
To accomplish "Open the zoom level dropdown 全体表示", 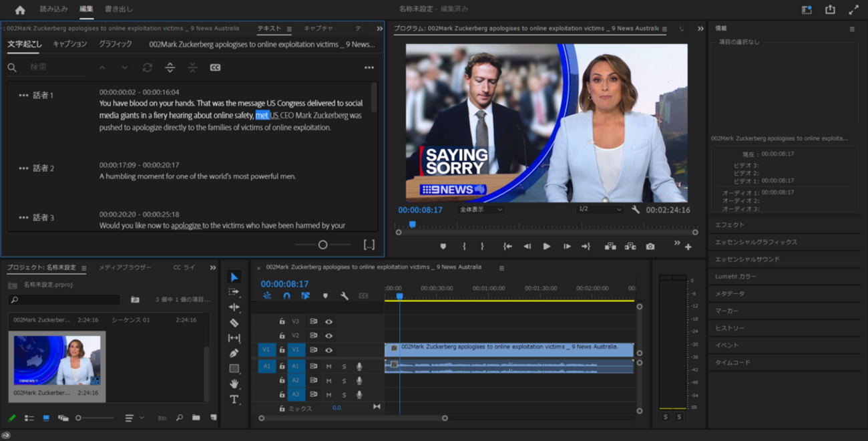I will (481, 209).
